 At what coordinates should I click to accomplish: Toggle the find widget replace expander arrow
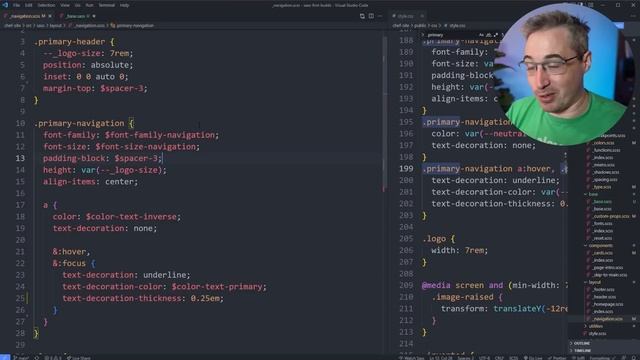[x=423, y=35]
